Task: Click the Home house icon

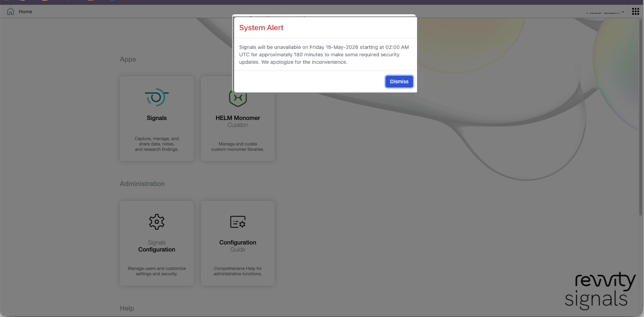Action: 11,12
